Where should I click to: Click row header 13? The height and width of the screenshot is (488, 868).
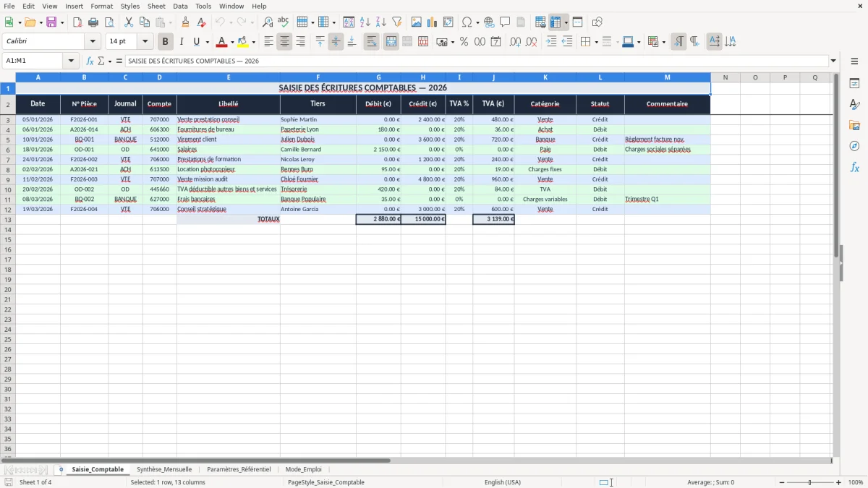[8, 219]
